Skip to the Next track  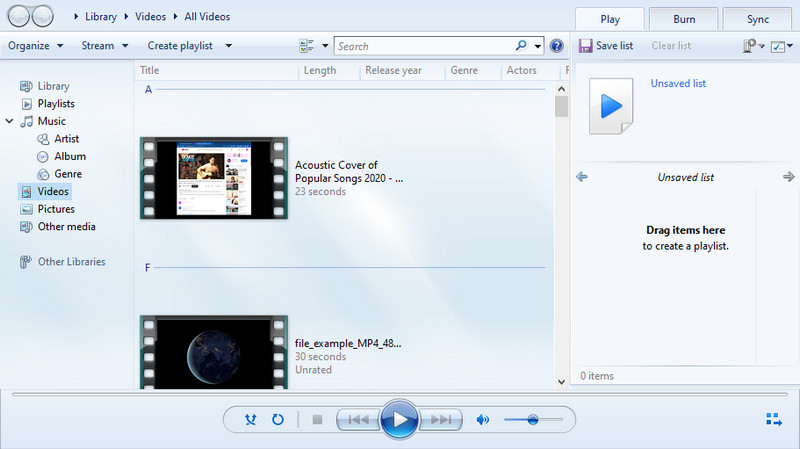pyautogui.click(x=441, y=419)
